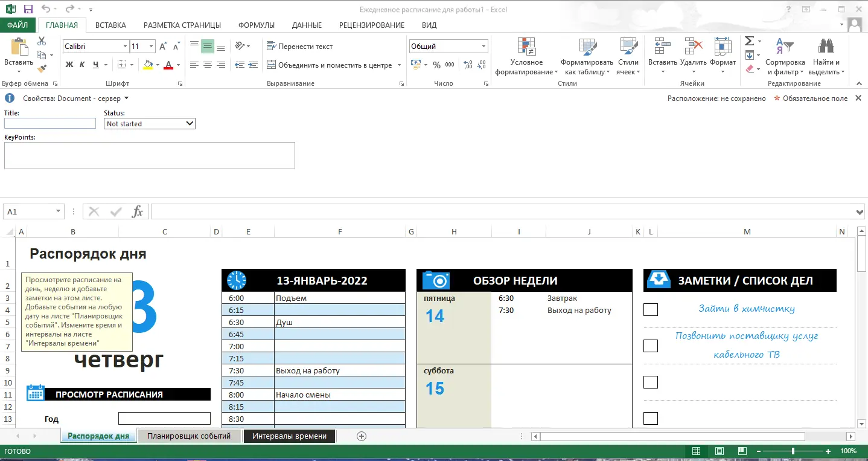The width and height of the screenshot is (868, 461).
Task: Click the KeyPoints text box
Action: click(150, 155)
